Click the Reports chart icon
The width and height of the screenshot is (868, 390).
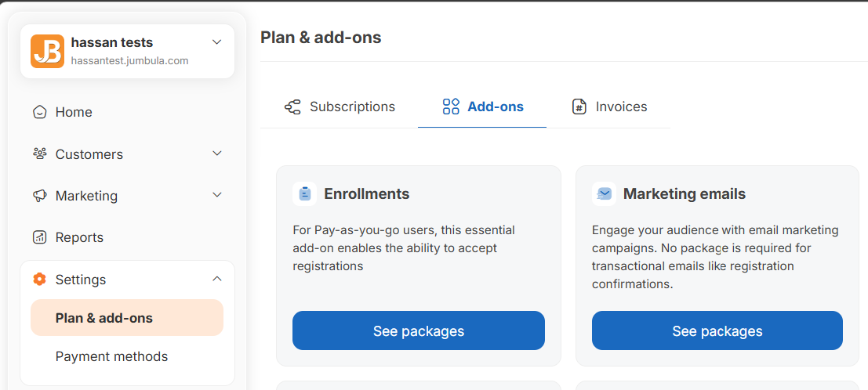pyautogui.click(x=39, y=237)
